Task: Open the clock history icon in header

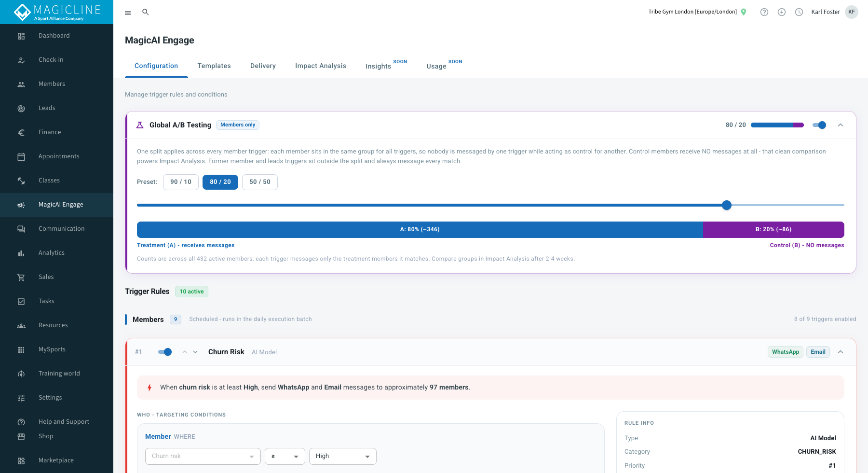Action: pyautogui.click(x=799, y=12)
